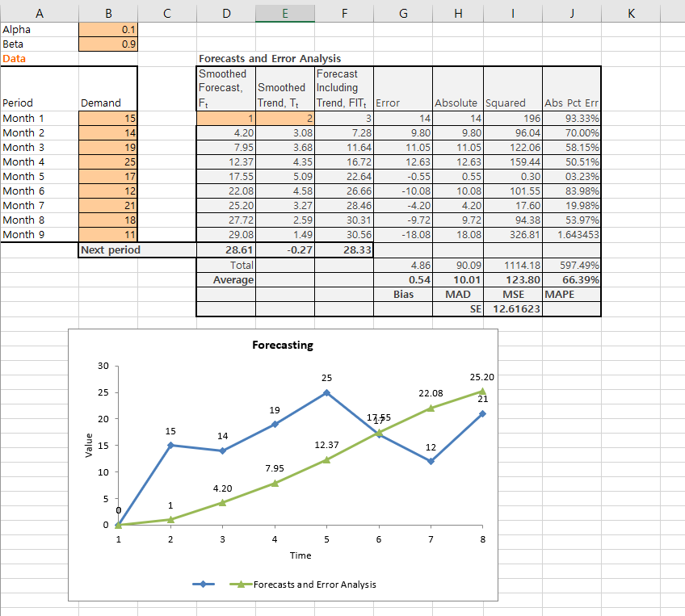Click green data point labeled 4.20
The height and width of the screenshot is (616, 685).
click(222, 503)
